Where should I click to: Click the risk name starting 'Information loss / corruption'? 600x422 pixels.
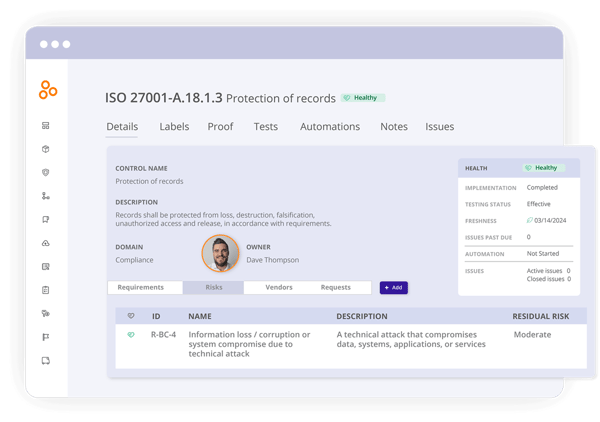pyautogui.click(x=249, y=344)
